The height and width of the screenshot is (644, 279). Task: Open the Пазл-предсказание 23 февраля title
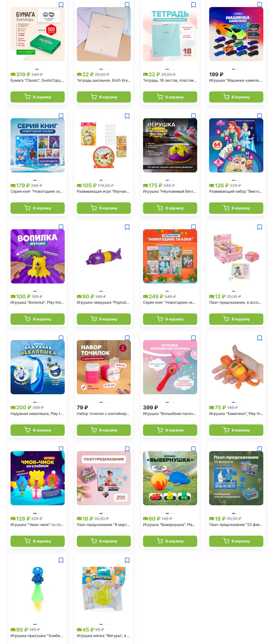pos(236,525)
